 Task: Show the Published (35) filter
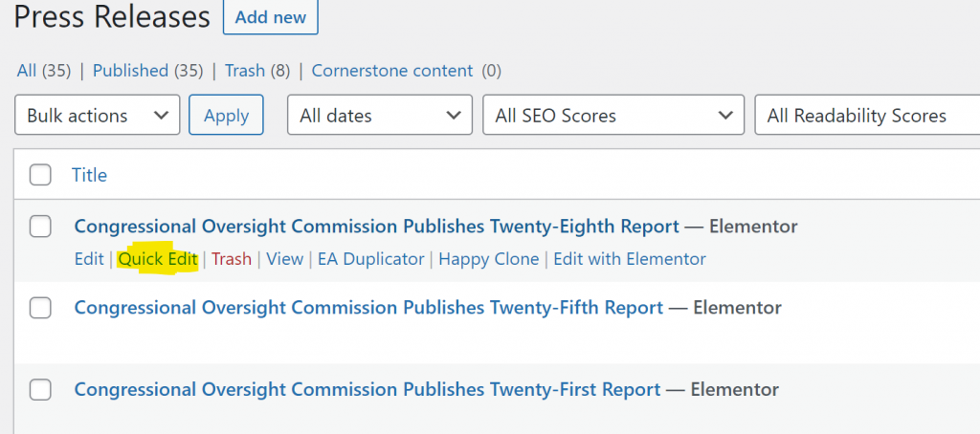coord(148,71)
